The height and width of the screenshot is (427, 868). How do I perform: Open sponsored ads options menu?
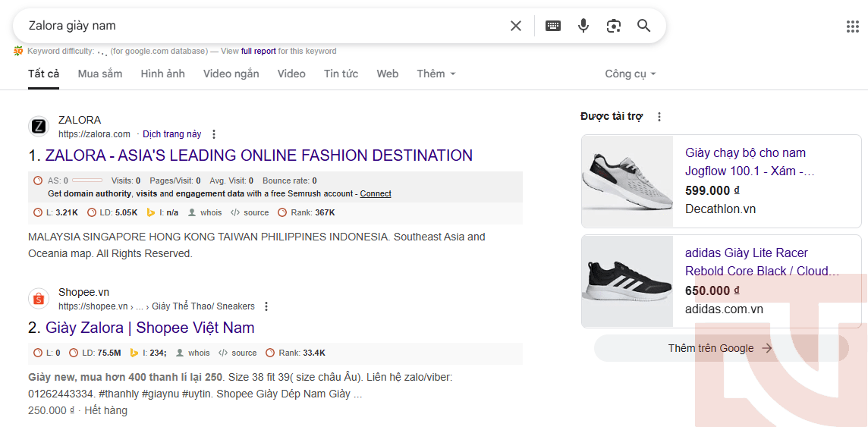(x=659, y=117)
